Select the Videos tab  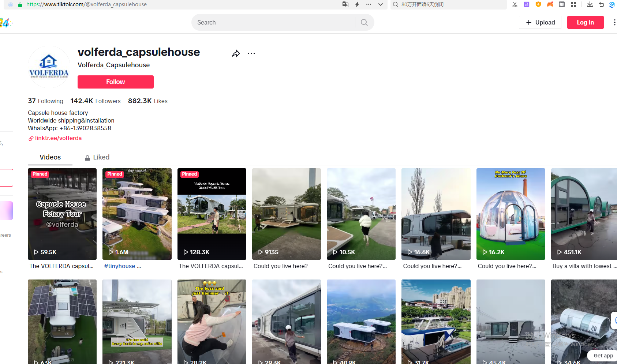point(50,157)
